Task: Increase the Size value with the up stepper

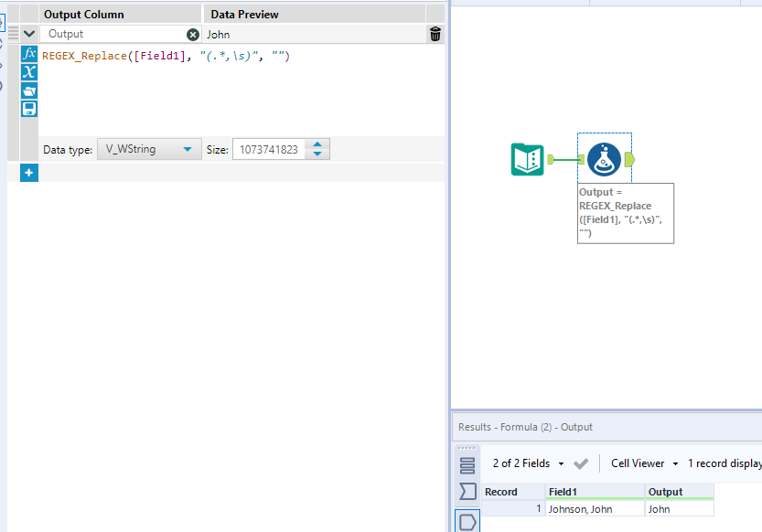Action: click(x=316, y=144)
